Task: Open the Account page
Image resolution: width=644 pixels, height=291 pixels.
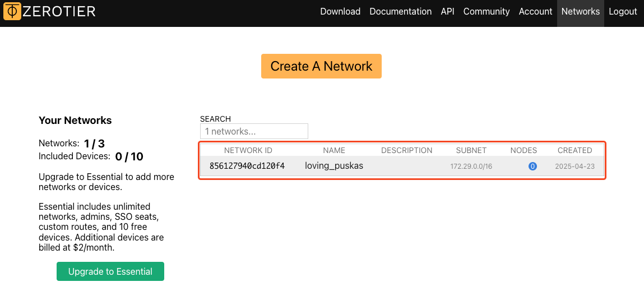Action: pos(535,12)
